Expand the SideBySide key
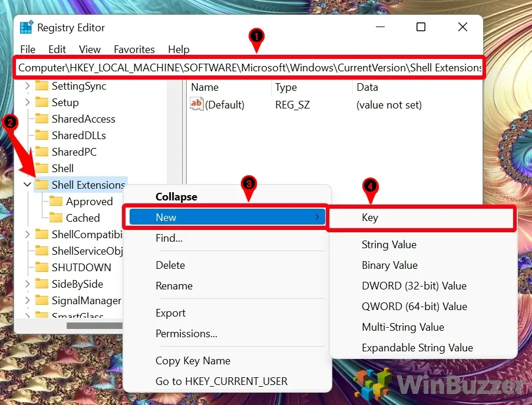This screenshot has height=405, width=532. [x=28, y=284]
